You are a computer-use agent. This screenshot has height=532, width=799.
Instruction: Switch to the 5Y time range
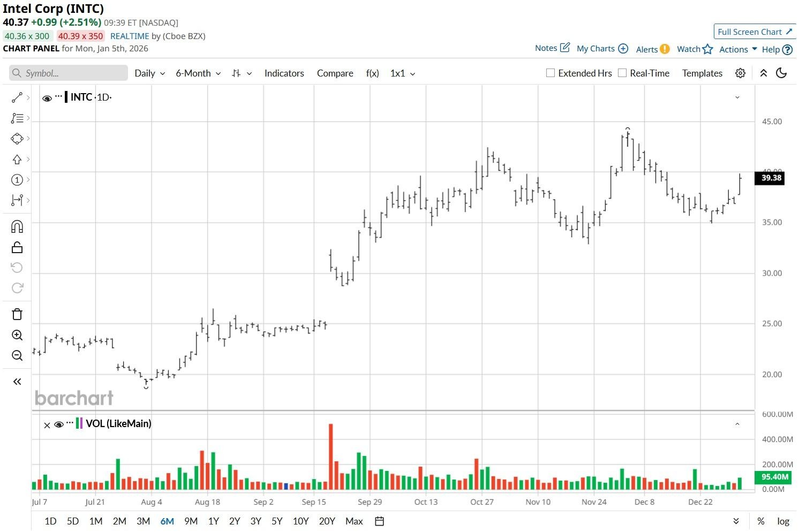[277, 521]
